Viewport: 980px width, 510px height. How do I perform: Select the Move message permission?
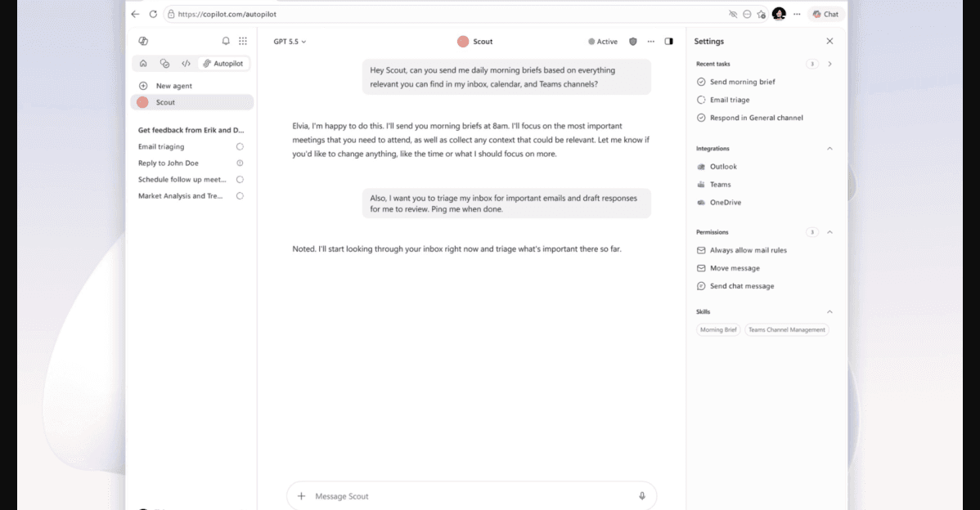click(735, 268)
